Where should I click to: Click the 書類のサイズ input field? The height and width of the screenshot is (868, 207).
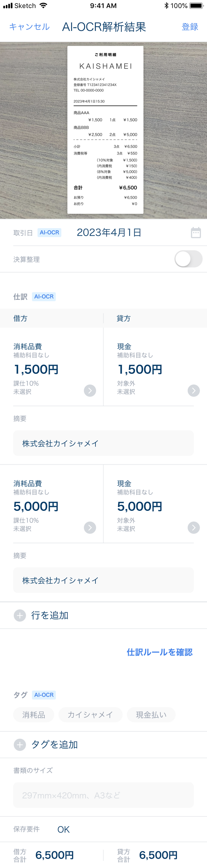(104, 795)
